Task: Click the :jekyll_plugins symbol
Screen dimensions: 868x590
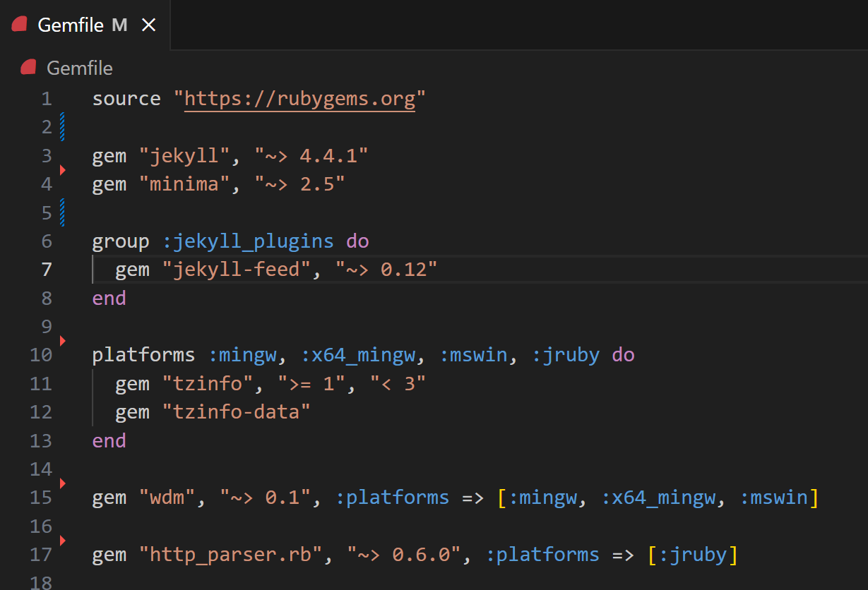Action: [x=248, y=241]
